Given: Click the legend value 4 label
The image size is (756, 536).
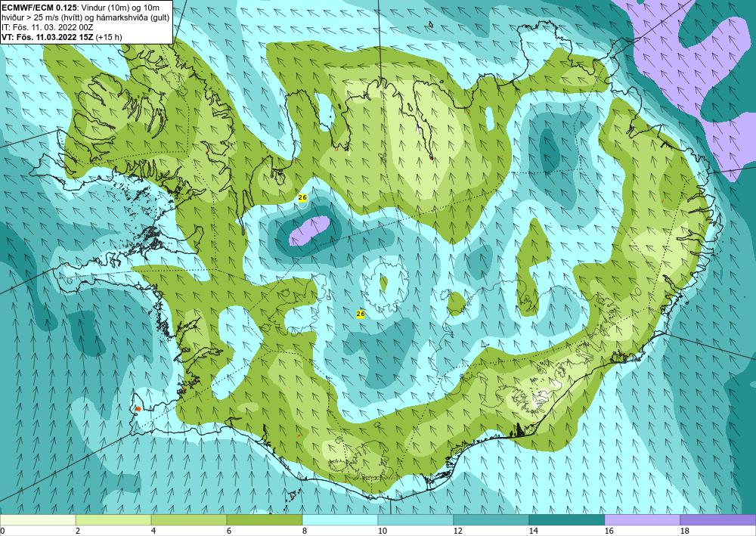Looking at the screenshot, I should click(x=153, y=531).
